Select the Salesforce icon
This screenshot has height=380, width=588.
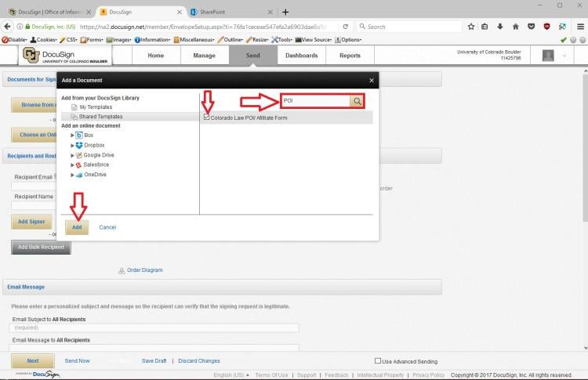tap(78, 165)
